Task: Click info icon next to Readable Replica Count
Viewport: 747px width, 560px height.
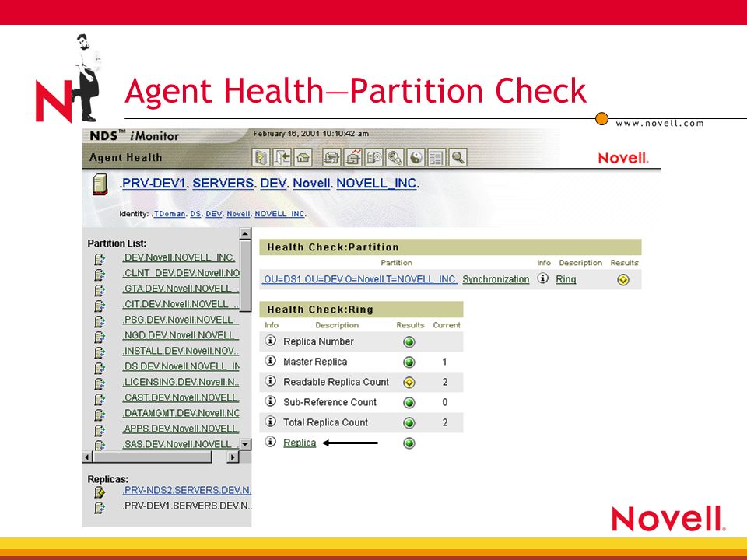Action: (x=271, y=381)
